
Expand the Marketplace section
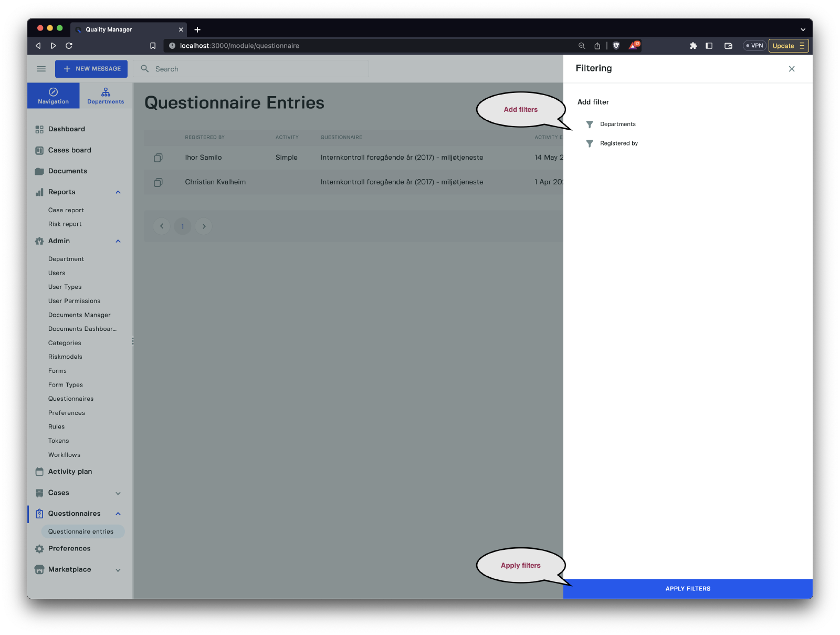pyautogui.click(x=118, y=570)
